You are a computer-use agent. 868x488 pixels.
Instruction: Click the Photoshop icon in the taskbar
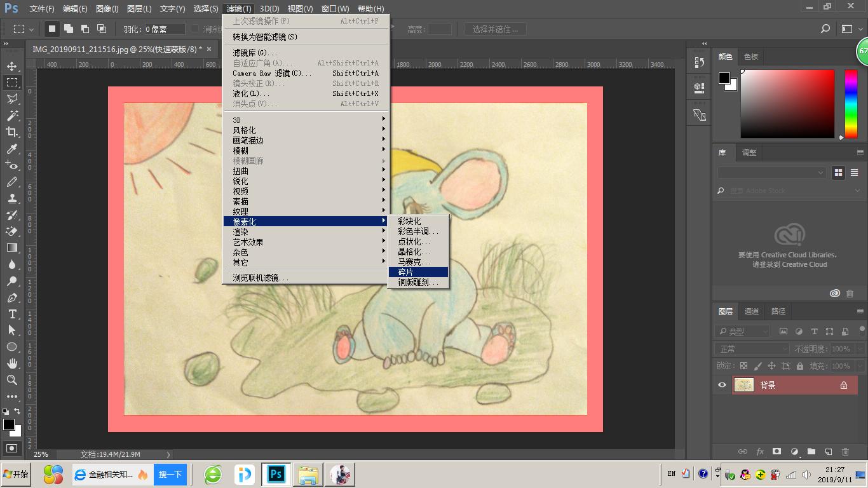[276, 473]
